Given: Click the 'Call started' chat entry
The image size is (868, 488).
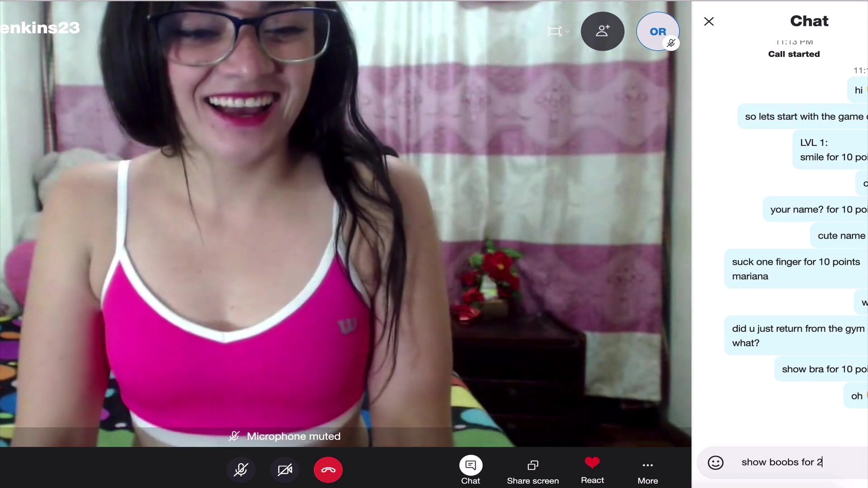Looking at the screenshot, I should (793, 54).
